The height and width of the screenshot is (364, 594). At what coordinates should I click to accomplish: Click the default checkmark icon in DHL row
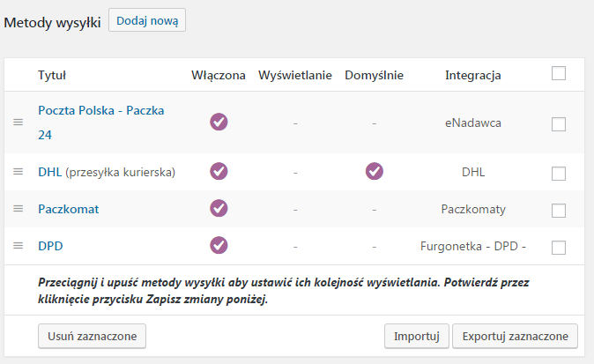pos(375,171)
